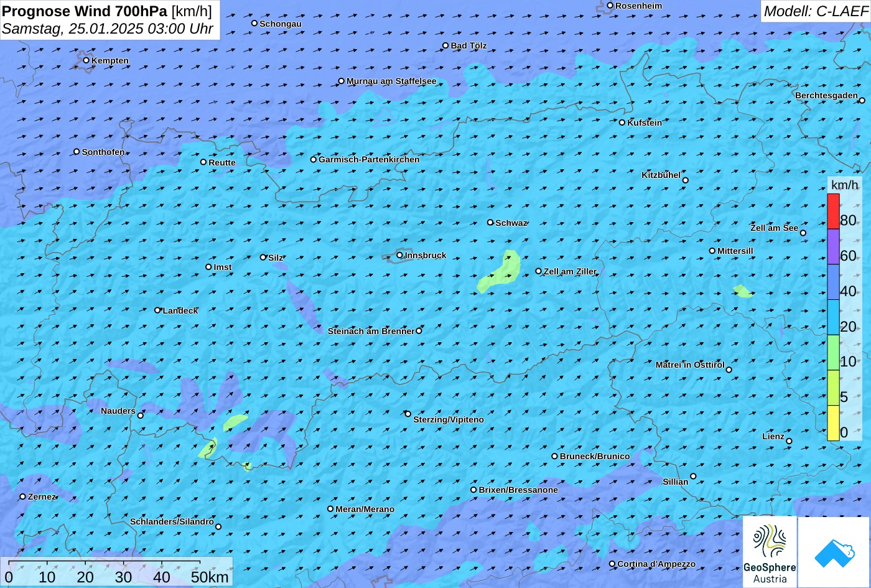Click the Modell: C-LAEF label
Viewport: 871px width, 588px height.
point(815,11)
